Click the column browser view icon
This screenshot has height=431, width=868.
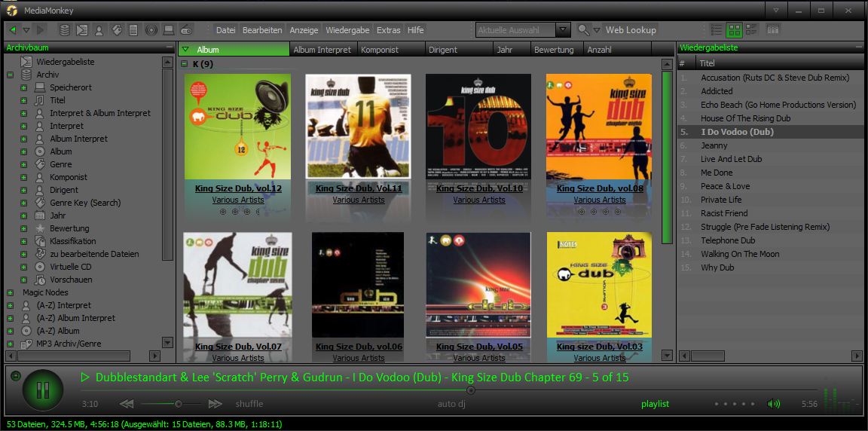click(773, 30)
